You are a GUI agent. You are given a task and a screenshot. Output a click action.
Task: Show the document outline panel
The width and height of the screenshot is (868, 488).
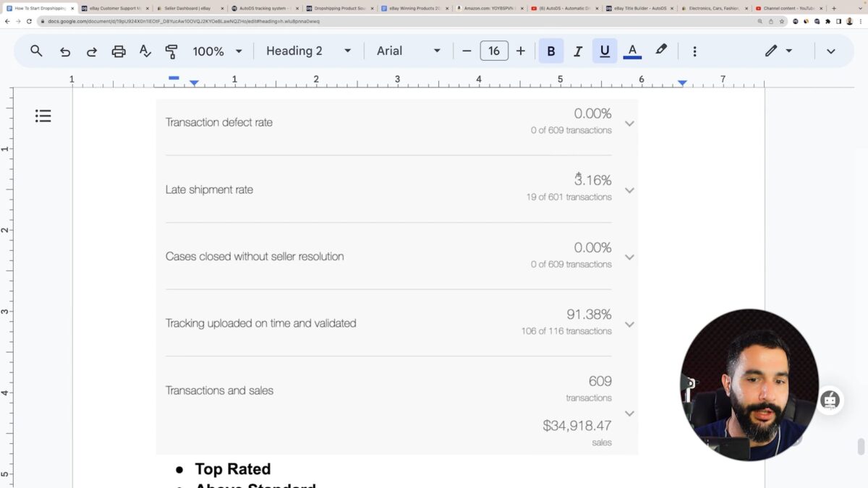pyautogui.click(x=43, y=116)
